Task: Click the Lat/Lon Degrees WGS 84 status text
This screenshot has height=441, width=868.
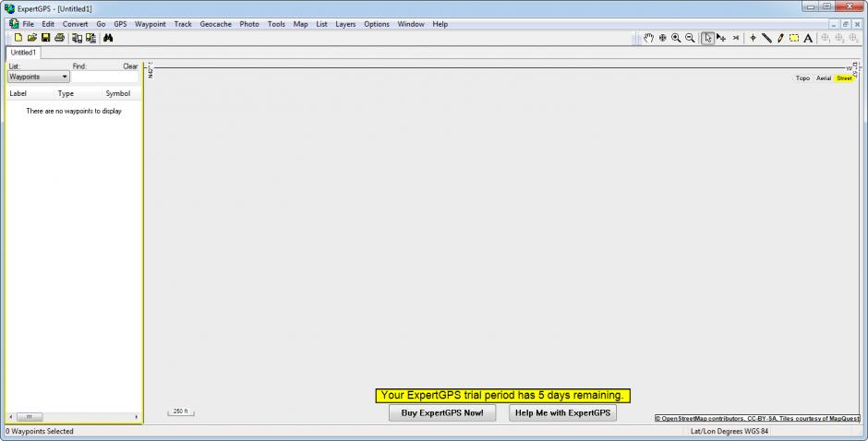Action: (729, 431)
